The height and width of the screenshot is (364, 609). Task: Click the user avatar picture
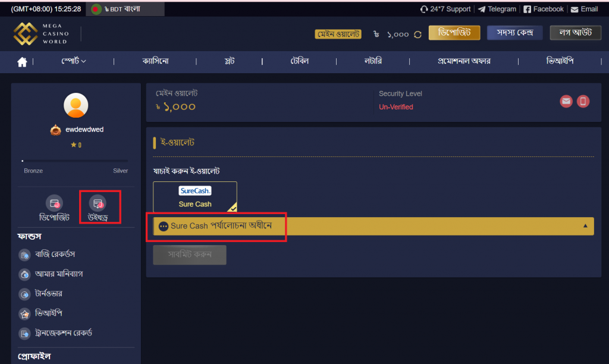(x=76, y=105)
